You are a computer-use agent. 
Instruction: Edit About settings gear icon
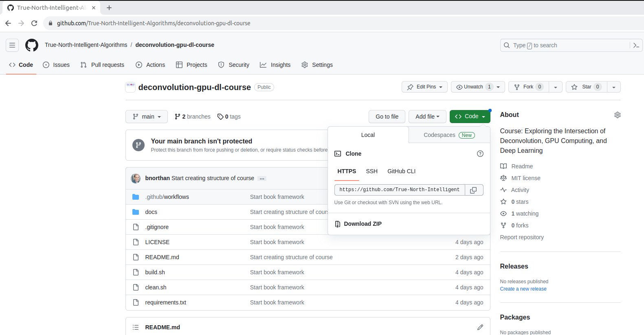[618, 115]
